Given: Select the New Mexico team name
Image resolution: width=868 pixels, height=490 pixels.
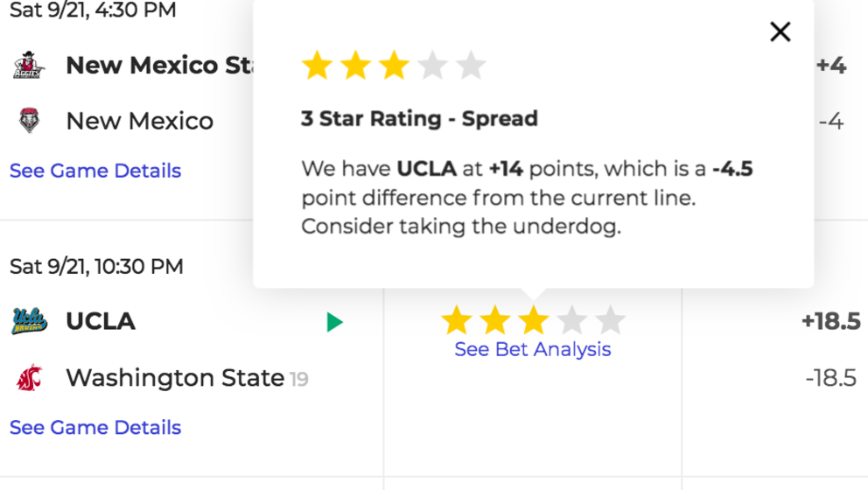Looking at the screenshot, I should [139, 121].
